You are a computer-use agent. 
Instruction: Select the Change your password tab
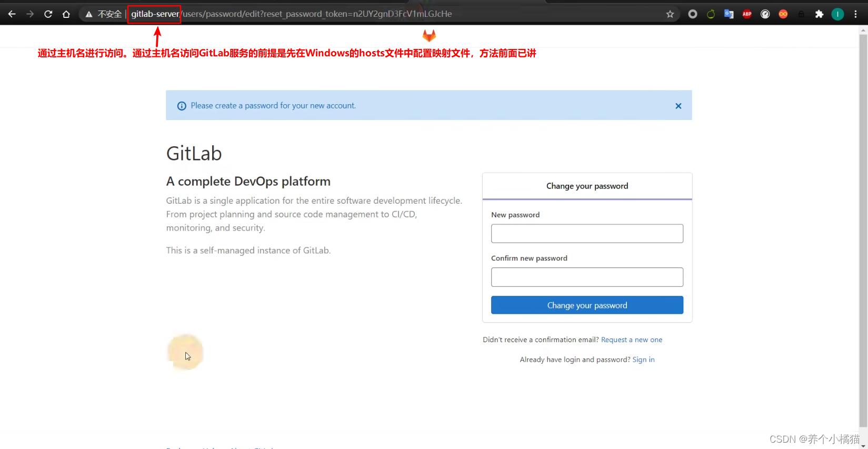pyautogui.click(x=587, y=186)
